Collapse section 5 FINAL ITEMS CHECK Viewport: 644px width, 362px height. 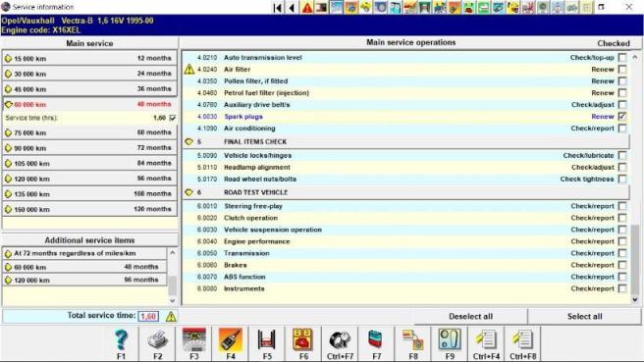(x=188, y=142)
